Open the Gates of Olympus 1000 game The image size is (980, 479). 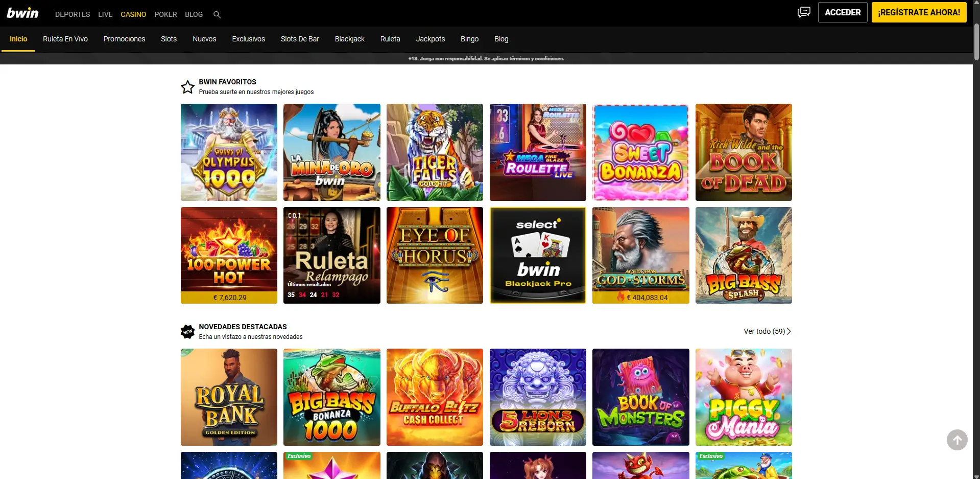(228, 152)
